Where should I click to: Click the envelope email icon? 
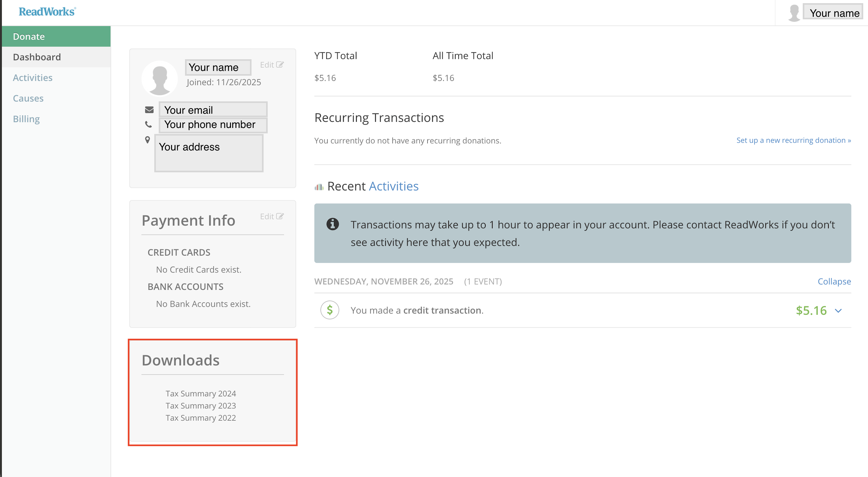[149, 110]
